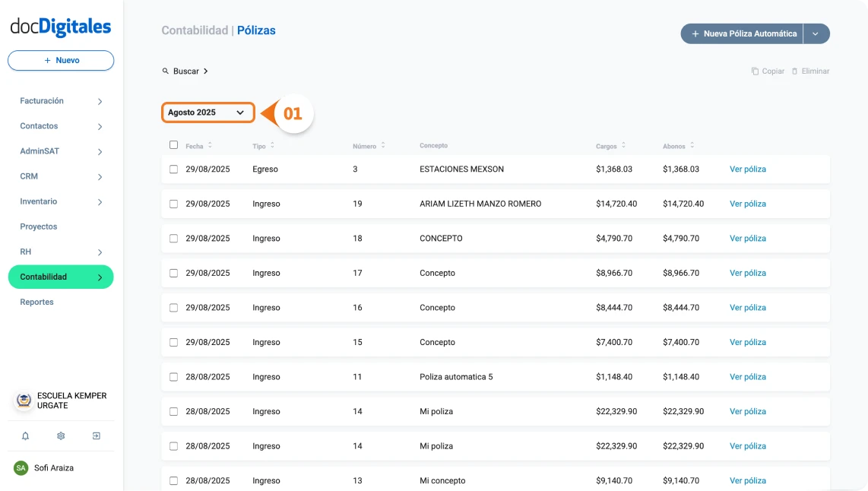Open the notifications bell icon
Screen dimensions: 868x491
point(24,436)
